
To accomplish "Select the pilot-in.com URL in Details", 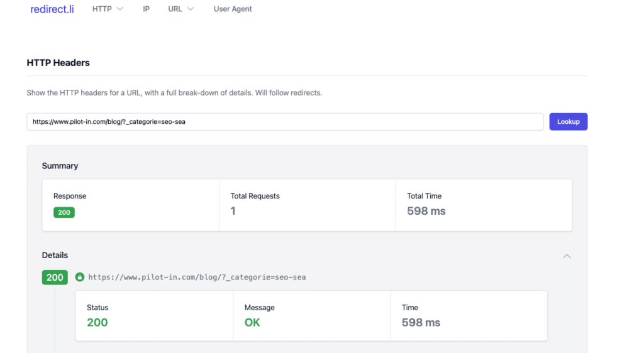I will pyautogui.click(x=197, y=277).
